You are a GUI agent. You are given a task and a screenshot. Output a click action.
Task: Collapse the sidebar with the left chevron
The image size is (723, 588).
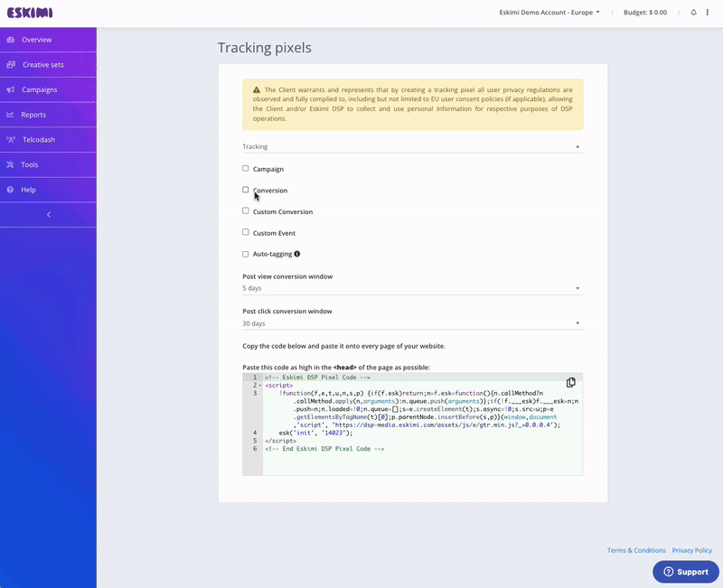click(49, 215)
